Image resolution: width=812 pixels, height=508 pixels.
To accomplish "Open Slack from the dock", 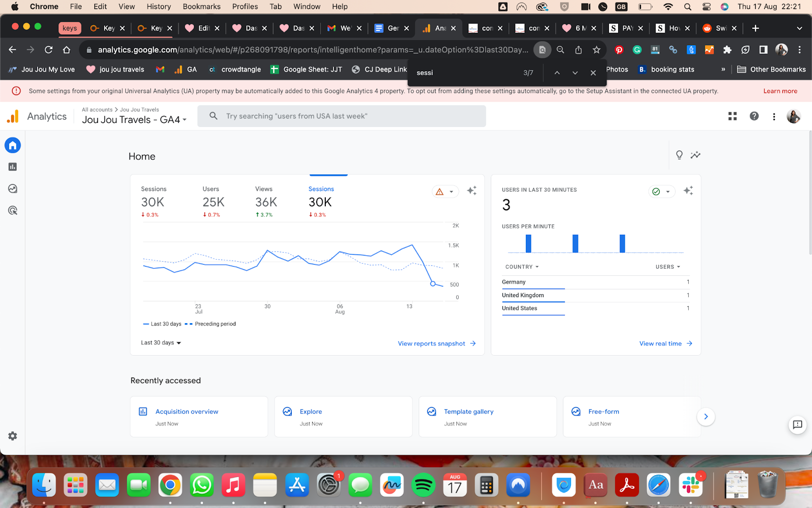I will (690, 485).
